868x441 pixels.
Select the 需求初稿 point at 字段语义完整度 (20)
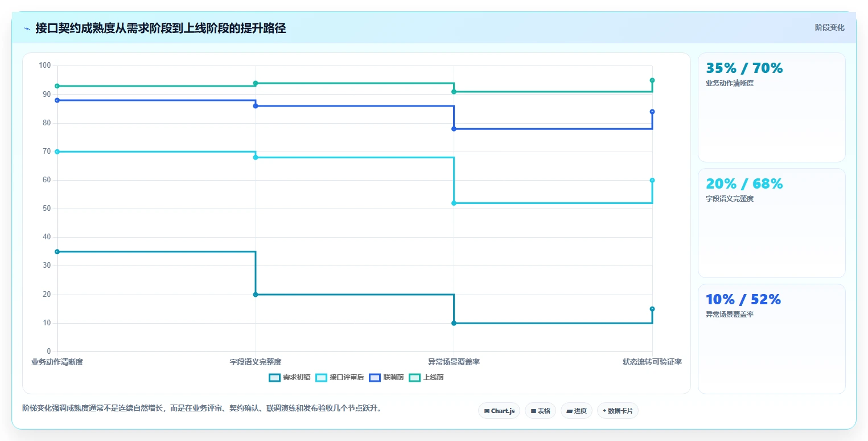(x=256, y=295)
